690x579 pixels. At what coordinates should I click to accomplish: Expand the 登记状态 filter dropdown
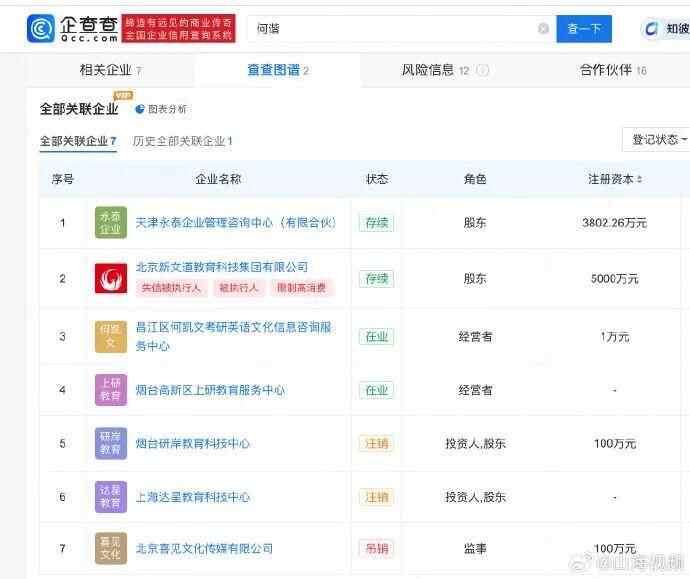click(x=656, y=140)
